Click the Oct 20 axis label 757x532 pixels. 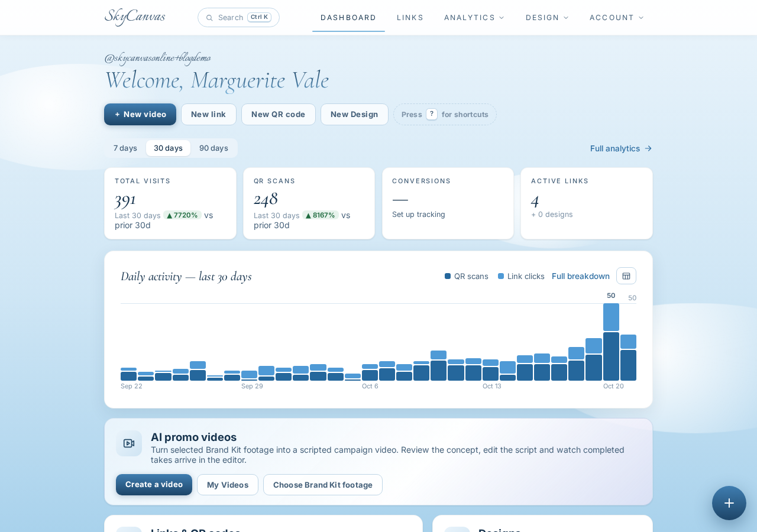pos(613,386)
